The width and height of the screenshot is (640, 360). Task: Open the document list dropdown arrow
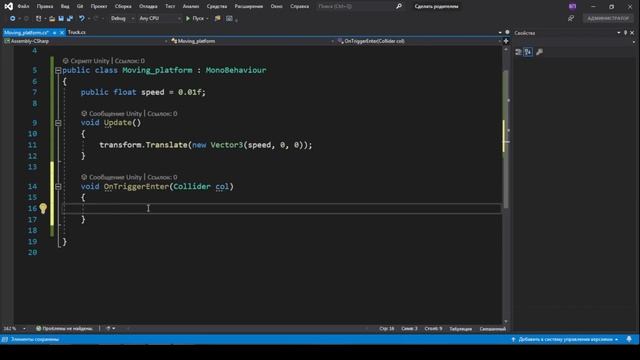[x=500, y=32]
